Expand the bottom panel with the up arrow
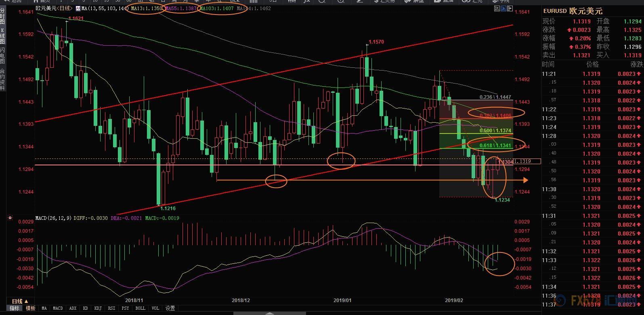 (x=270, y=313)
